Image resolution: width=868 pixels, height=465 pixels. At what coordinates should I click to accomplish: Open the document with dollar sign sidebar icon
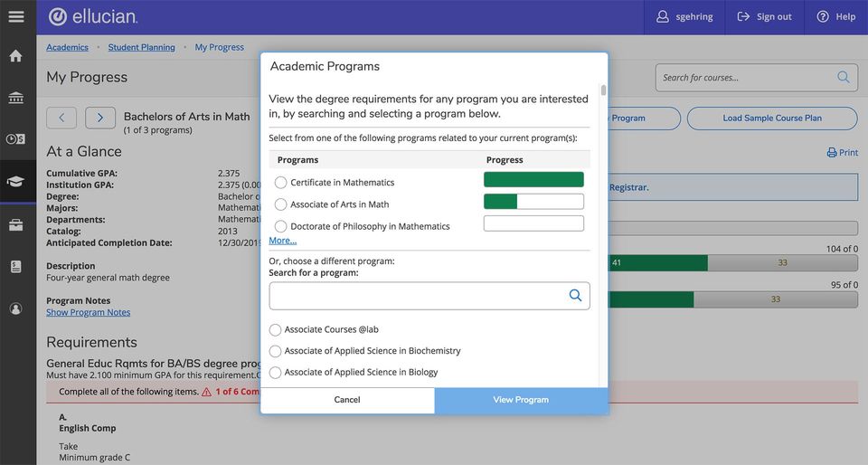point(16,266)
